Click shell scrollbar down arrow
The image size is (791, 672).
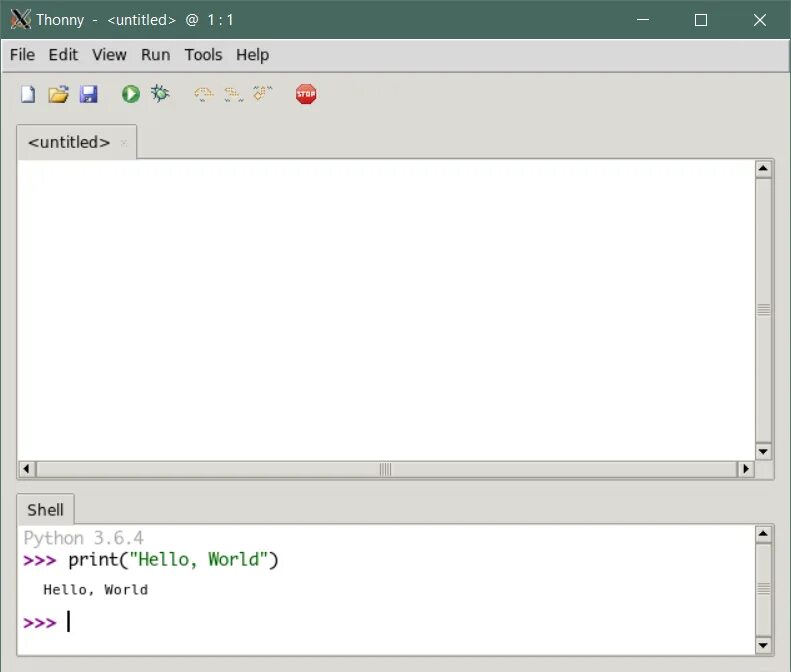point(763,645)
